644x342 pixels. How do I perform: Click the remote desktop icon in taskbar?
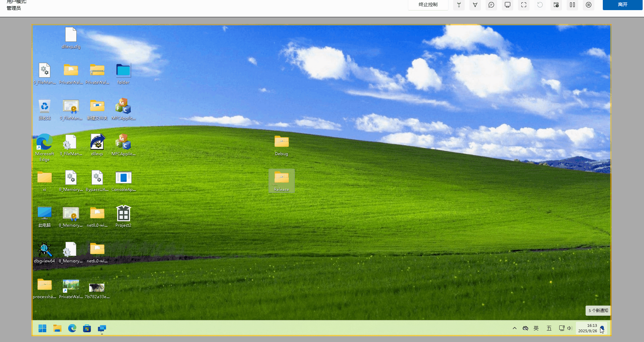tap(102, 329)
